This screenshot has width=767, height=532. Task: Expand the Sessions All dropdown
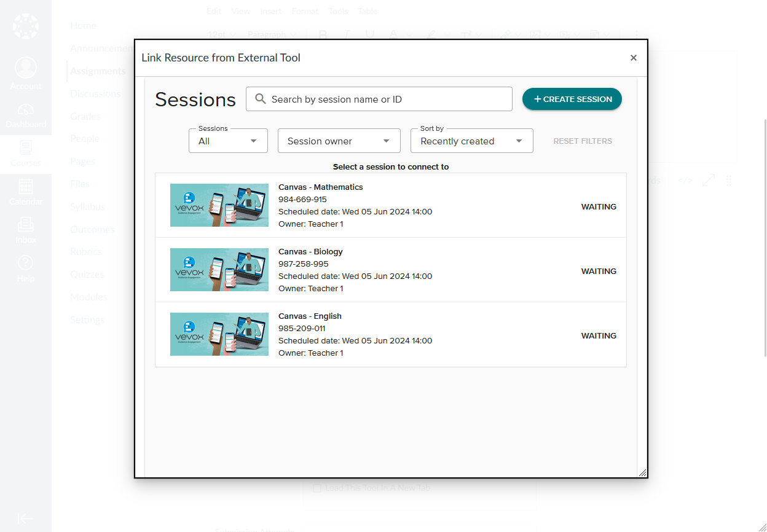tap(228, 141)
